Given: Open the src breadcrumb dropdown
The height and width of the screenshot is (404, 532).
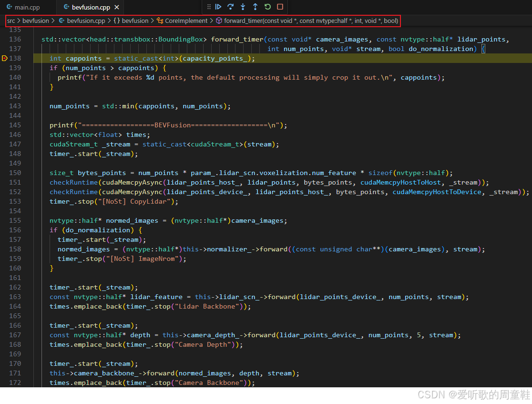Looking at the screenshot, I should click(10, 21).
